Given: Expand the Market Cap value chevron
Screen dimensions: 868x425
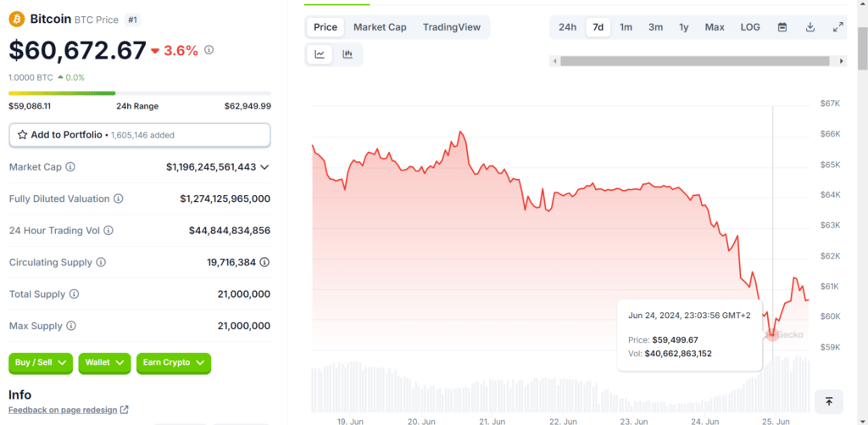Looking at the screenshot, I should 264,167.
